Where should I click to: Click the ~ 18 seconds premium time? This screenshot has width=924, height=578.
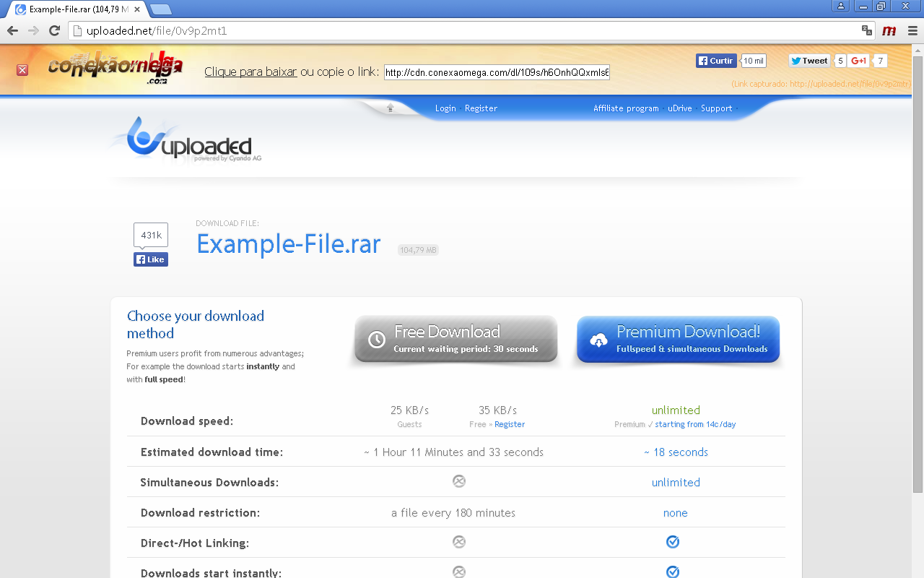click(x=676, y=452)
